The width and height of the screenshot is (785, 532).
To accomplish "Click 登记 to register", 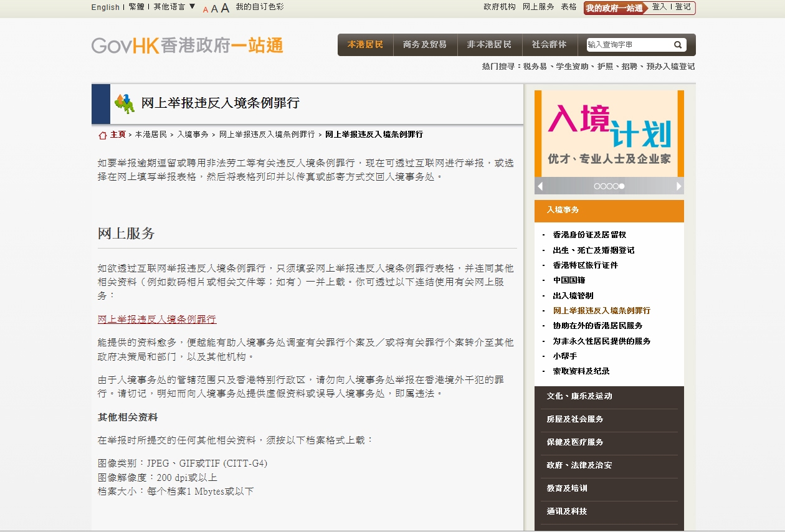I will click(683, 7).
